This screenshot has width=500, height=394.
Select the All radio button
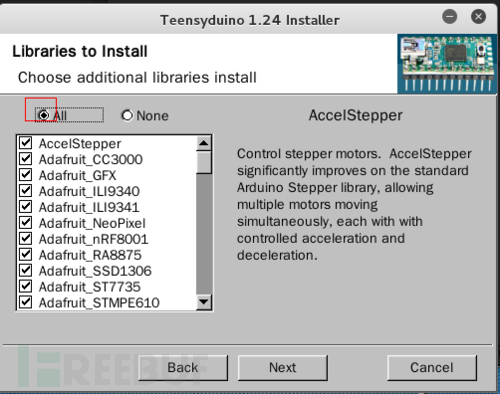pyautogui.click(x=44, y=115)
